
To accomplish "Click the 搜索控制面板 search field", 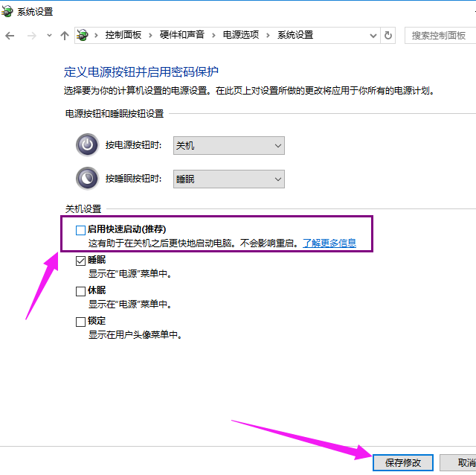I will 439,35.
